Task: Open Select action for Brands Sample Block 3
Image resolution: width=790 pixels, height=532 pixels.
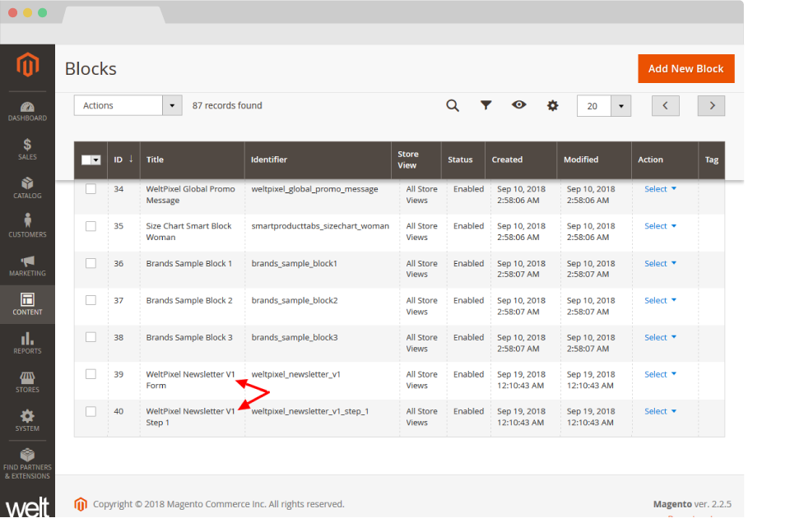Action: coord(660,338)
